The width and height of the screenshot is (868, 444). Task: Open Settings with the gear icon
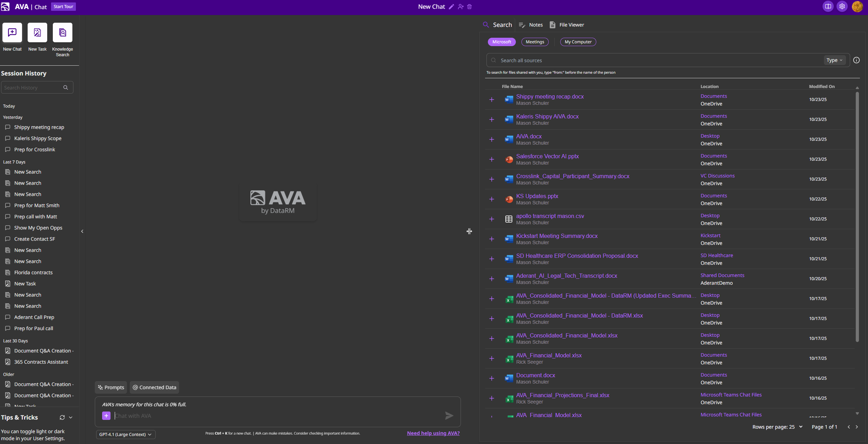[x=842, y=6]
